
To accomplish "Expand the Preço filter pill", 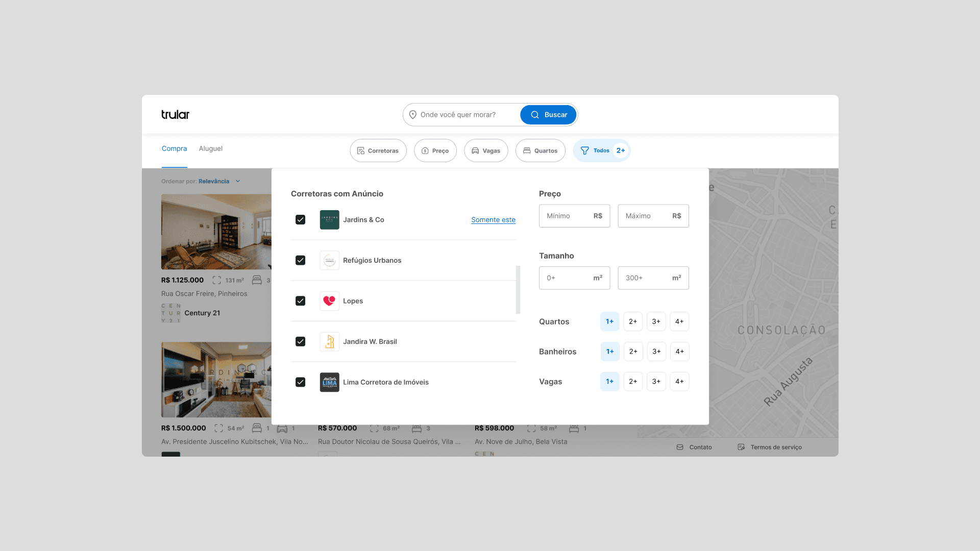I will [435, 151].
